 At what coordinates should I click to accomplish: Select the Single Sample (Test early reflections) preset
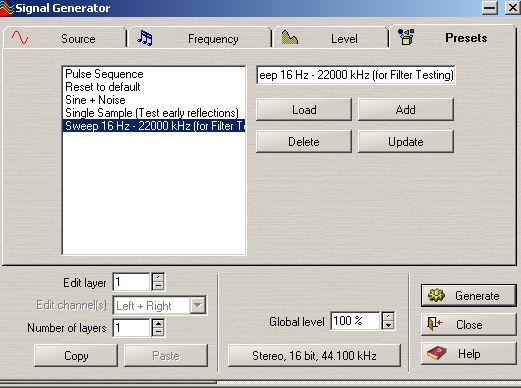point(154,113)
